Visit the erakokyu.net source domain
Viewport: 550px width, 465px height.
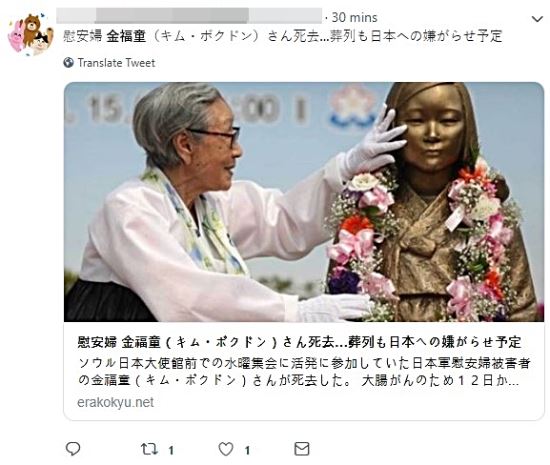pos(115,402)
